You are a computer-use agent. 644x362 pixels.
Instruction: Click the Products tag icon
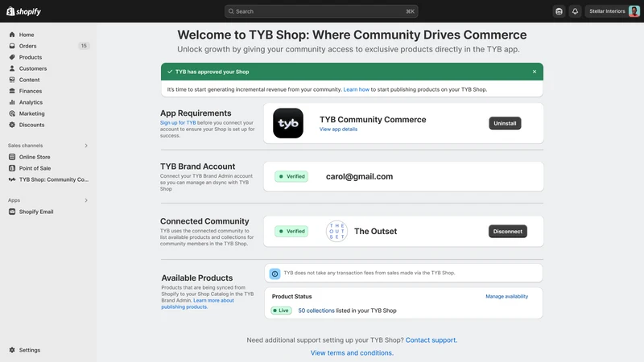point(12,57)
